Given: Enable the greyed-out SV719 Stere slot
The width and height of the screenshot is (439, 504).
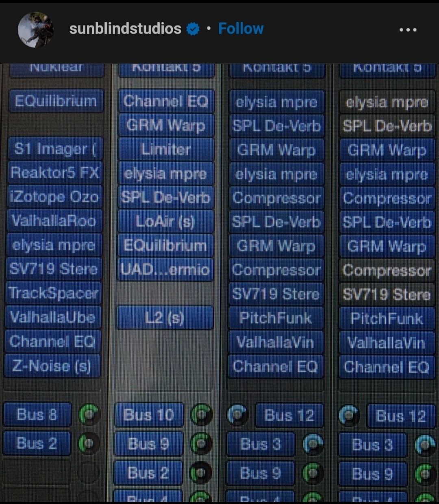Looking at the screenshot, I should [387, 294].
